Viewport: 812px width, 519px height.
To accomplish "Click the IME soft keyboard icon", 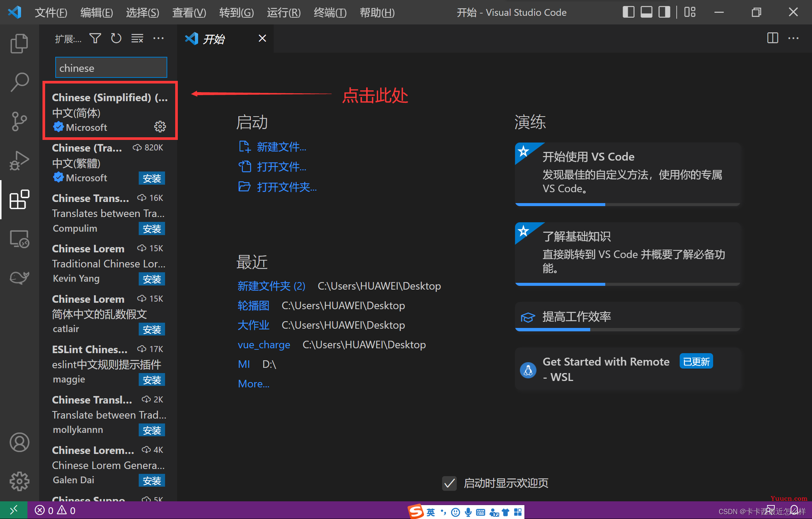I will point(480,512).
